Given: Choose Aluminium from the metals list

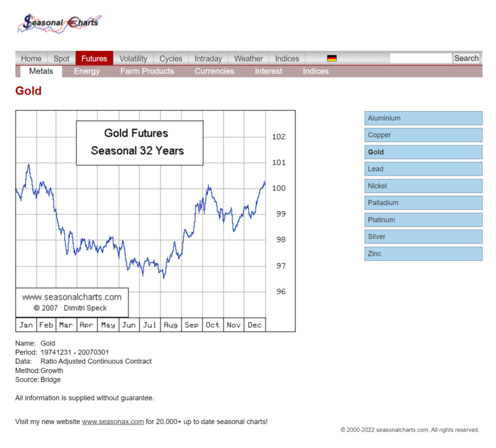Looking at the screenshot, I should tap(423, 118).
